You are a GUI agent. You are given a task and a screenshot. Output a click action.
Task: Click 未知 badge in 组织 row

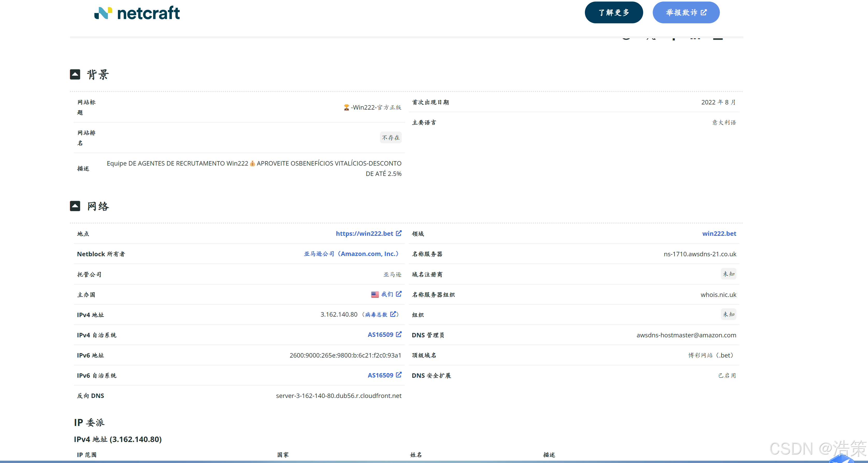[x=728, y=314]
